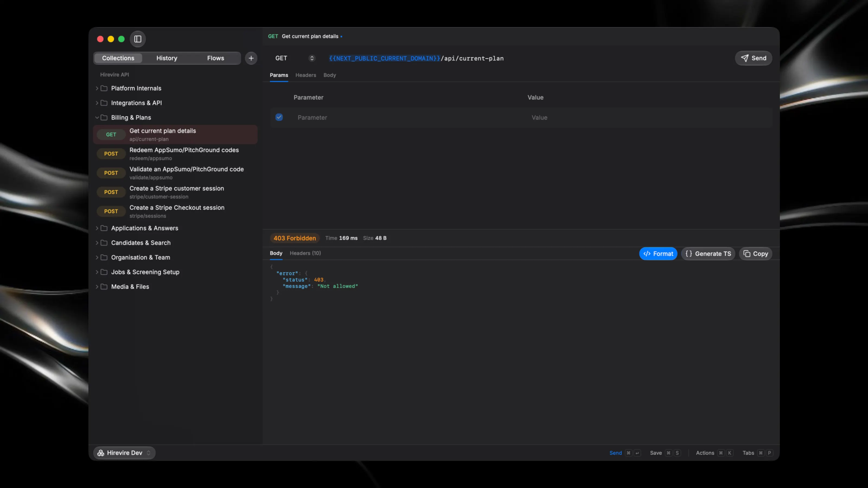Image resolution: width=868 pixels, height=488 pixels.
Task: Open the request Body tab
Action: [330, 75]
